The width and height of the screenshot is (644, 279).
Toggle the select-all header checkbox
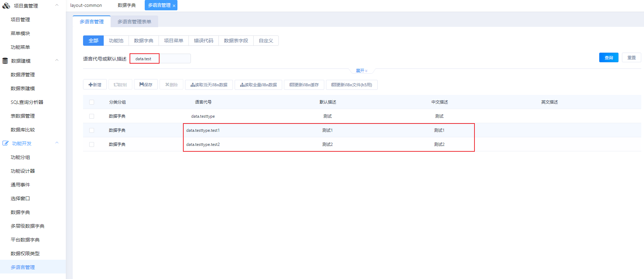92,102
